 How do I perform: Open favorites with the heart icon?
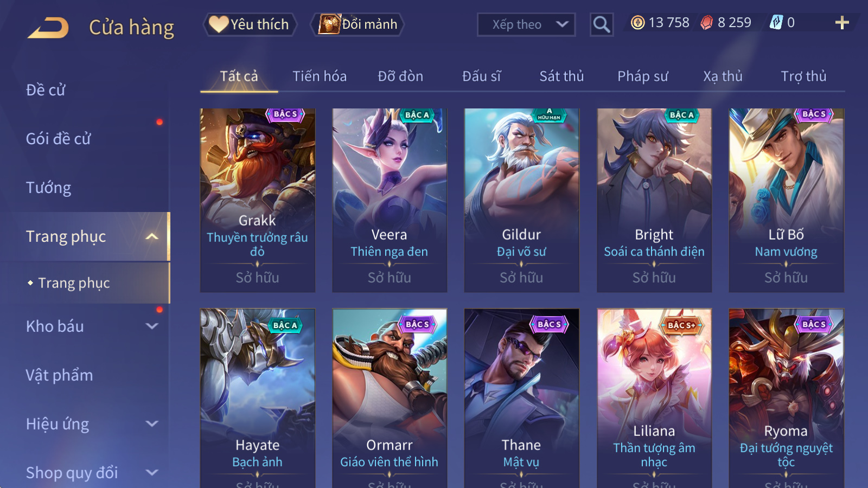[x=219, y=24]
